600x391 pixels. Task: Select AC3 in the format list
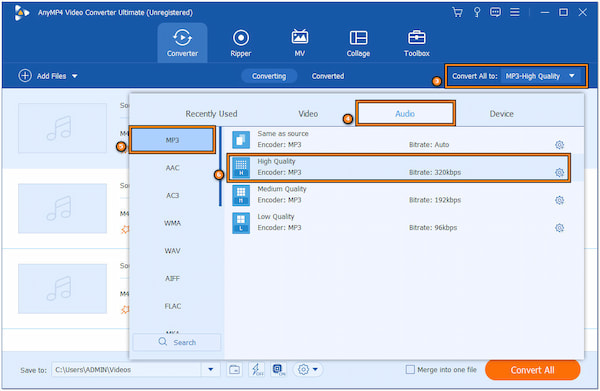pyautogui.click(x=172, y=196)
